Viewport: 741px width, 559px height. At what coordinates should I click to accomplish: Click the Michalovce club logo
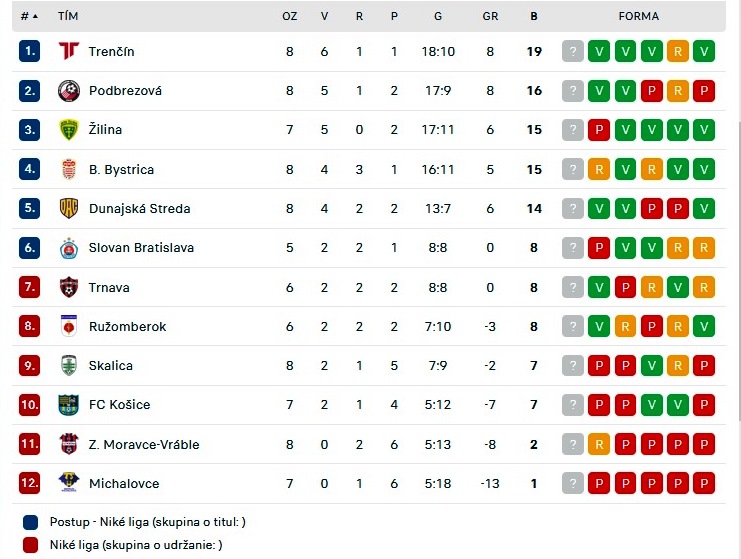pos(68,483)
